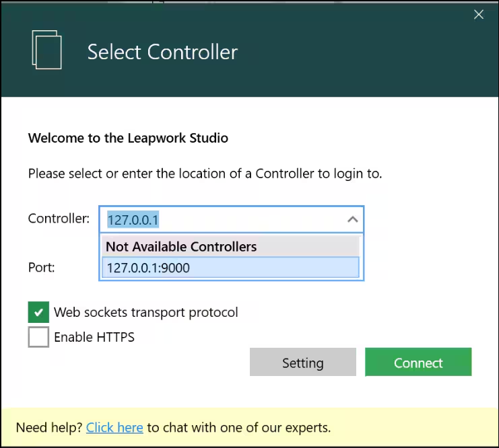This screenshot has width=499, height=448.
Task: Follow the Click here help link
Action: coord(114,427)
